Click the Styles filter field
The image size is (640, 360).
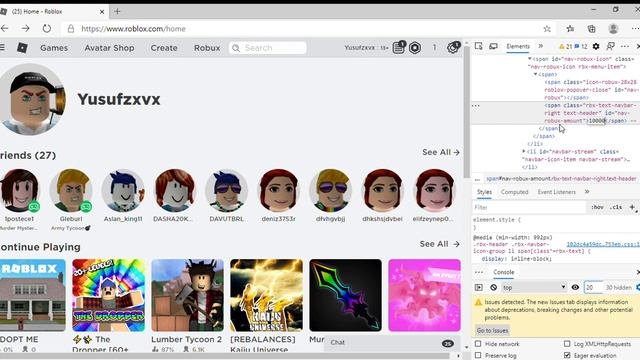coord(529,207)
